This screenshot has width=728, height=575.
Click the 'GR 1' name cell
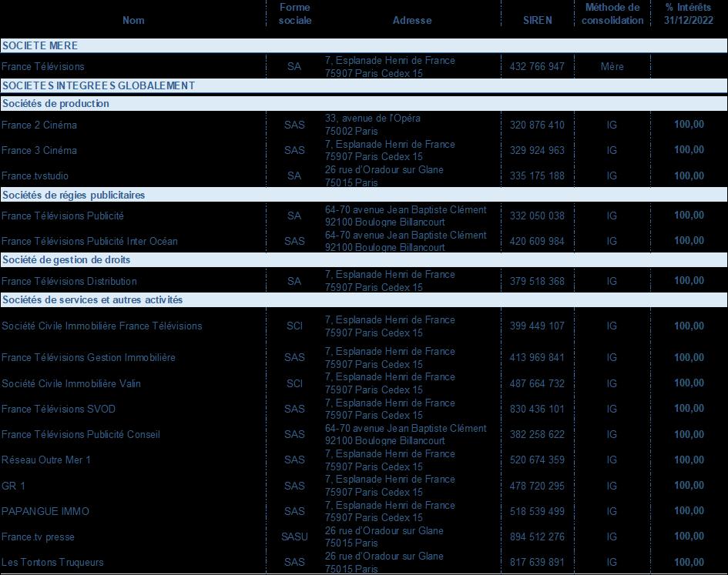13,486
